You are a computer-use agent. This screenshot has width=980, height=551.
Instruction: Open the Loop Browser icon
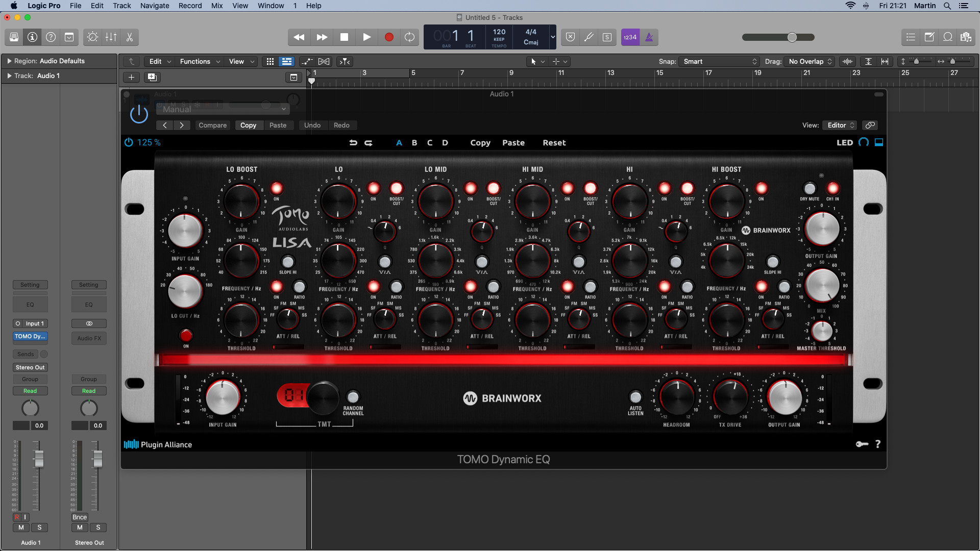pyautogui.click(x=948, y=37)
